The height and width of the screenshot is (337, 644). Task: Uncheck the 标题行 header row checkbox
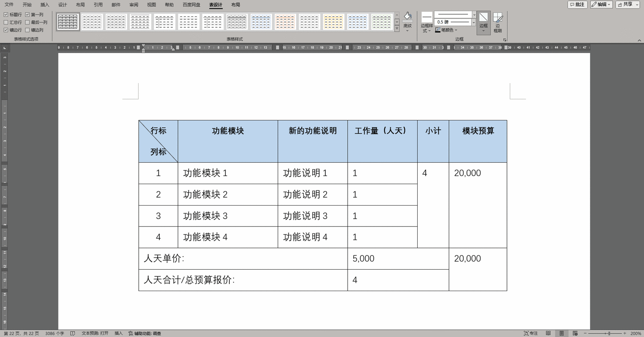click(x=6, y=14)
